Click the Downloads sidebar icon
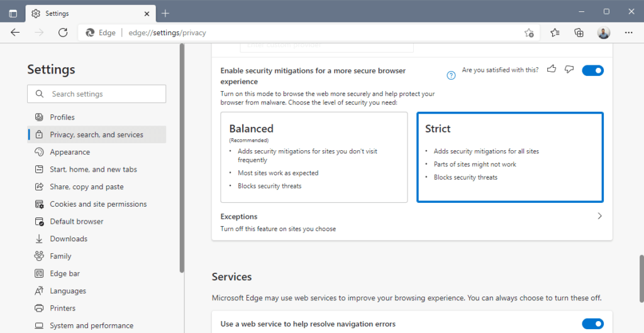644x333 pixels. pyautogui.click(x=39, y=239)
